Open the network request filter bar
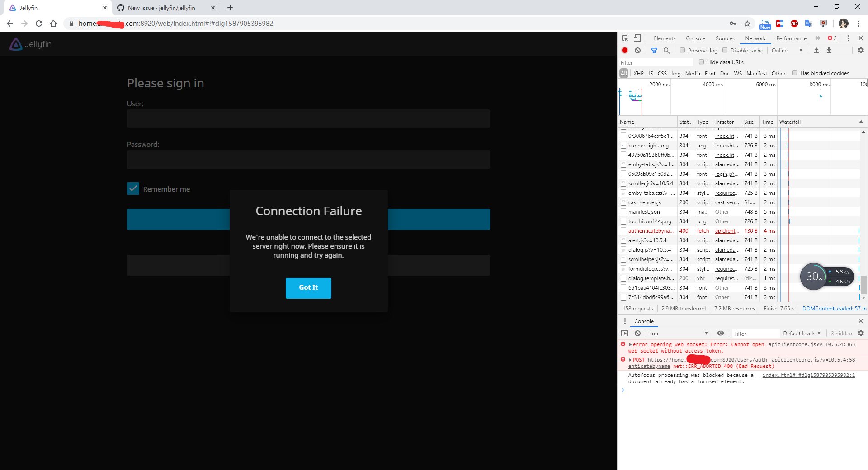 coord(653,50)
